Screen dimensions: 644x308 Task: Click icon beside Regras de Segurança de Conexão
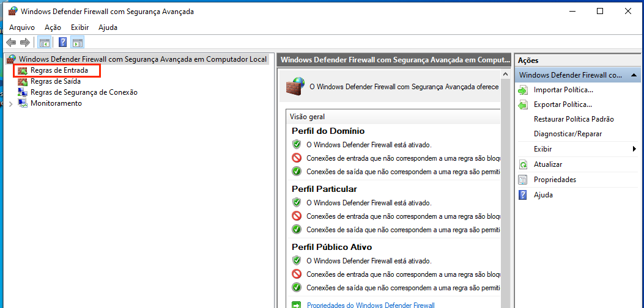click(23, 92)
